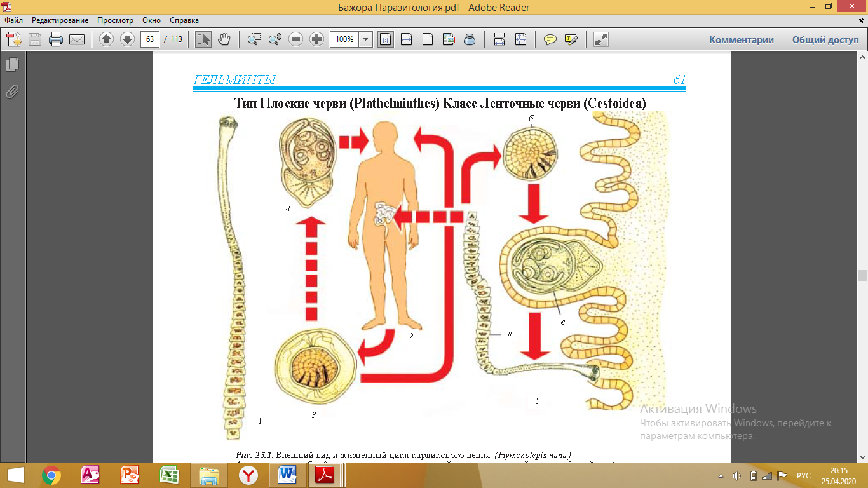Send file by email envelope icon

(x=77, y=39)
